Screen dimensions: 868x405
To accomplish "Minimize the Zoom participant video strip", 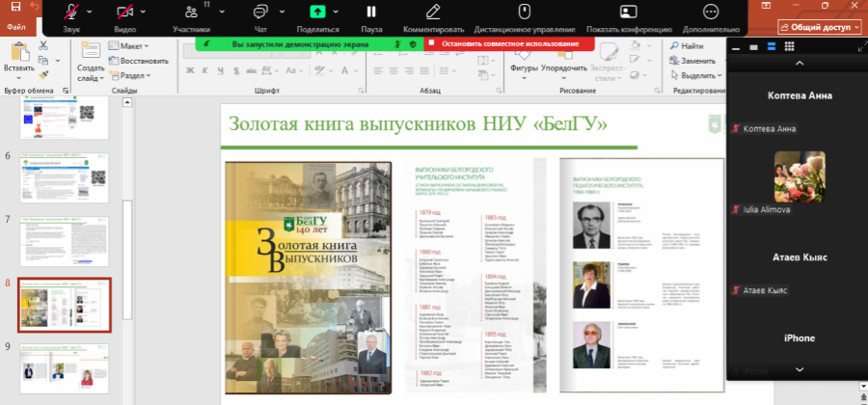I will coord(736,48).
